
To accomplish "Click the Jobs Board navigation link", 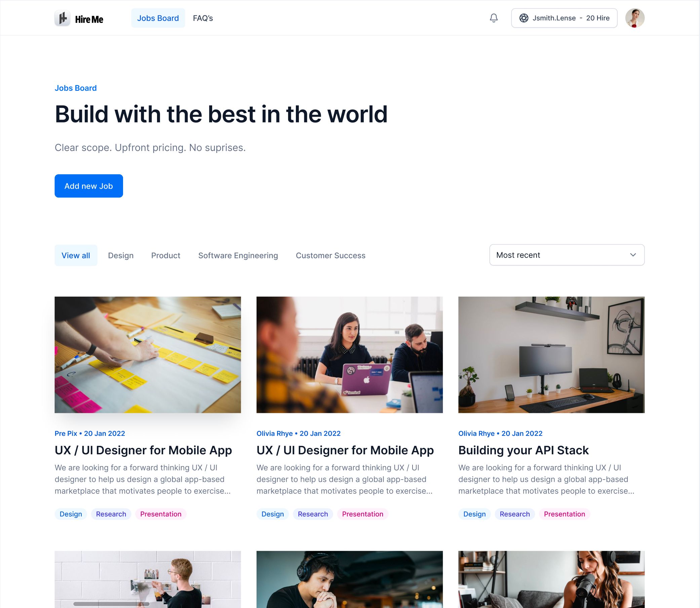I will (x=158, y=18).
